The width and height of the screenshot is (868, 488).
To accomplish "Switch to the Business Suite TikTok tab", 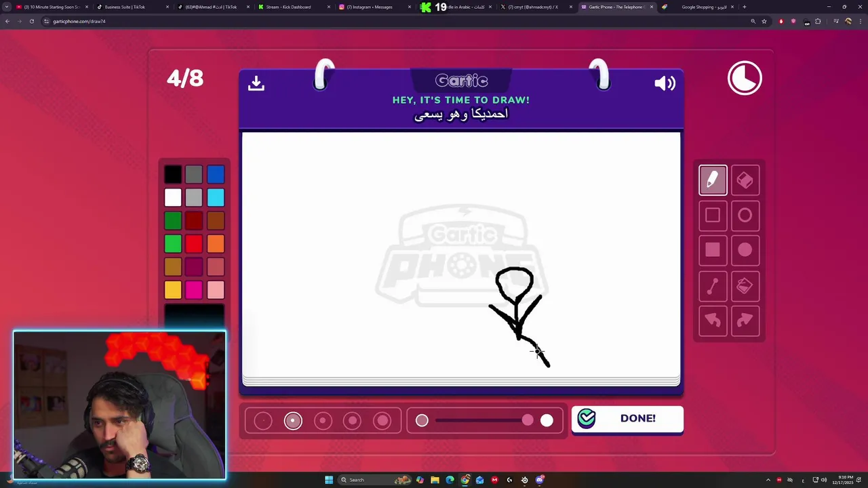I will pos(132,7).
